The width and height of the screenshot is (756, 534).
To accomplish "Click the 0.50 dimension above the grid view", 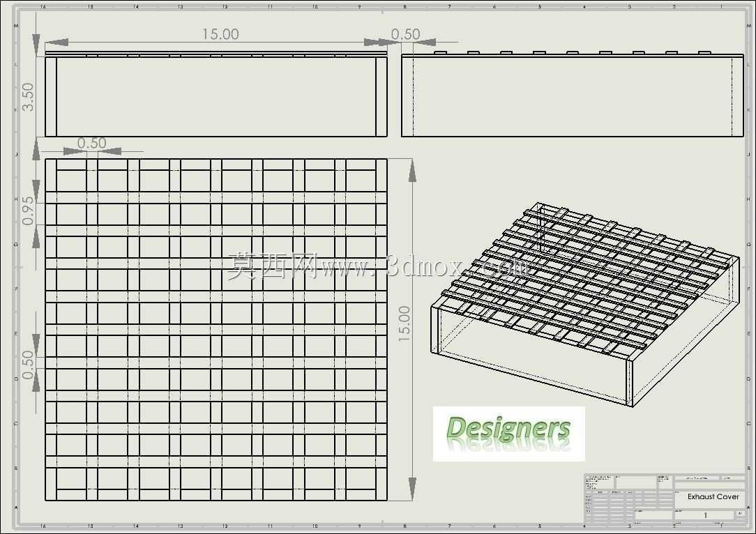I will click(91, 143).
